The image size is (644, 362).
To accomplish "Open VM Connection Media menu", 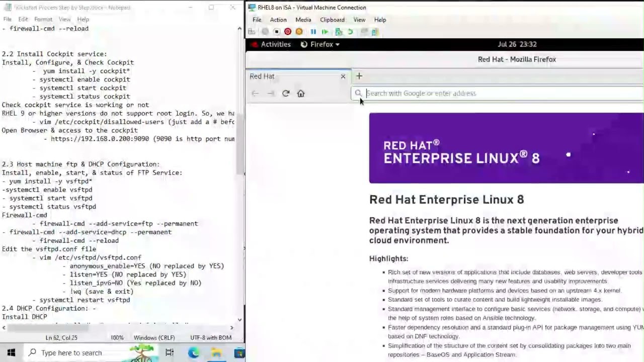I will pos(303,20).
